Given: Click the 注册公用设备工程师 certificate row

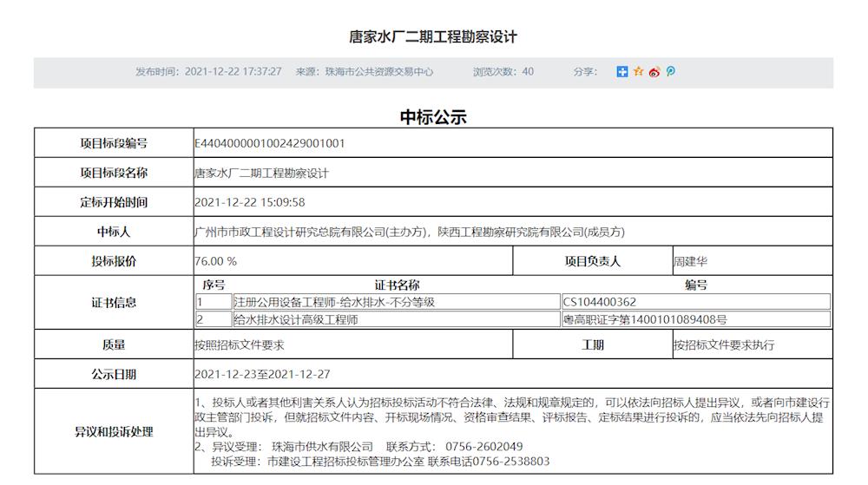Looking at the screenshot, I should 334,302.
